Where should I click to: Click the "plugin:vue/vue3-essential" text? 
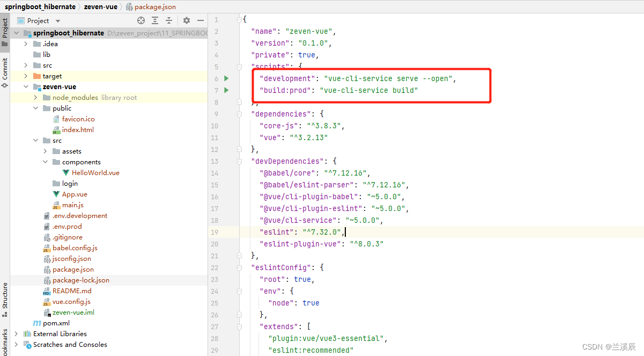point(327,338)
